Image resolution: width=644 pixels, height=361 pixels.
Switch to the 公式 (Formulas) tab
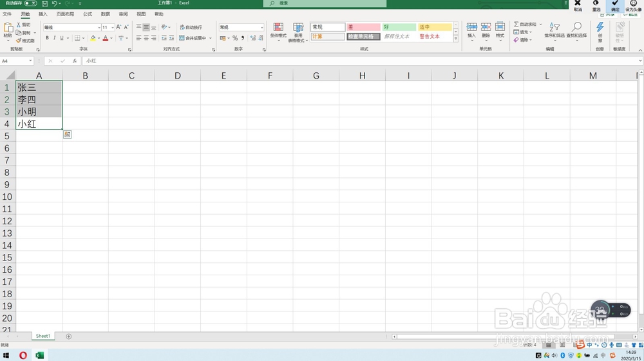[88, 14]
